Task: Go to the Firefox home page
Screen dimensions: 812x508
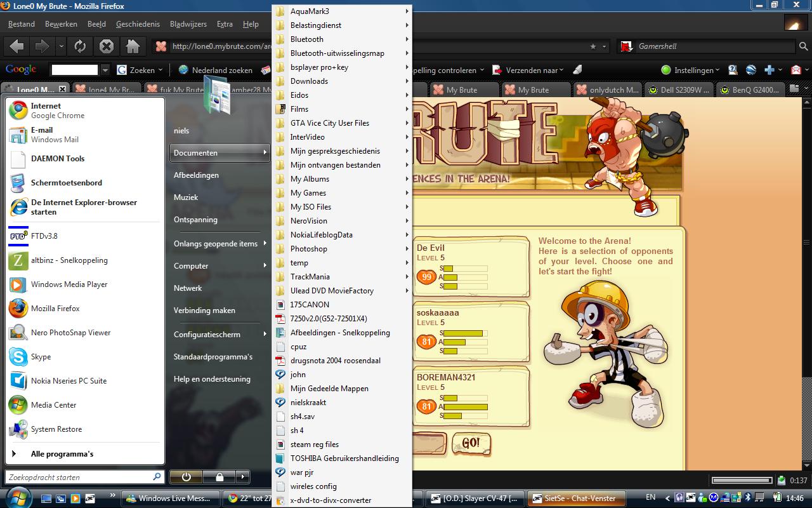Action: 133,46
